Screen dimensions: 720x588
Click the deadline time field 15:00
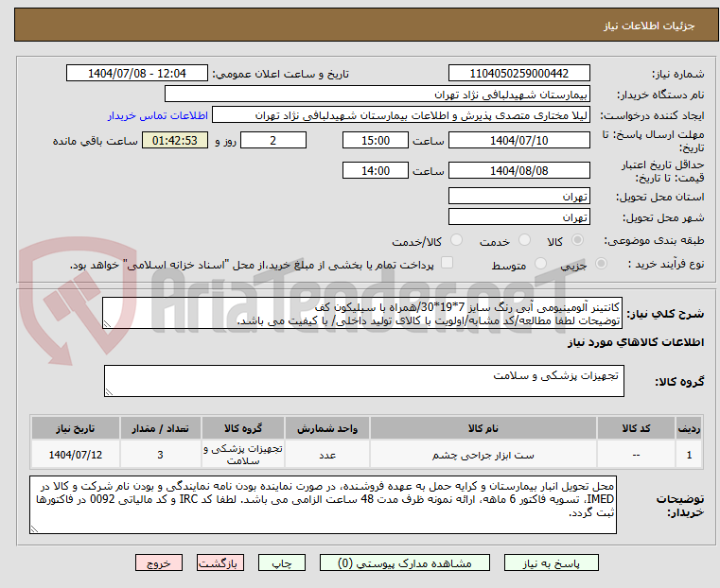click(x=376, y=140)
